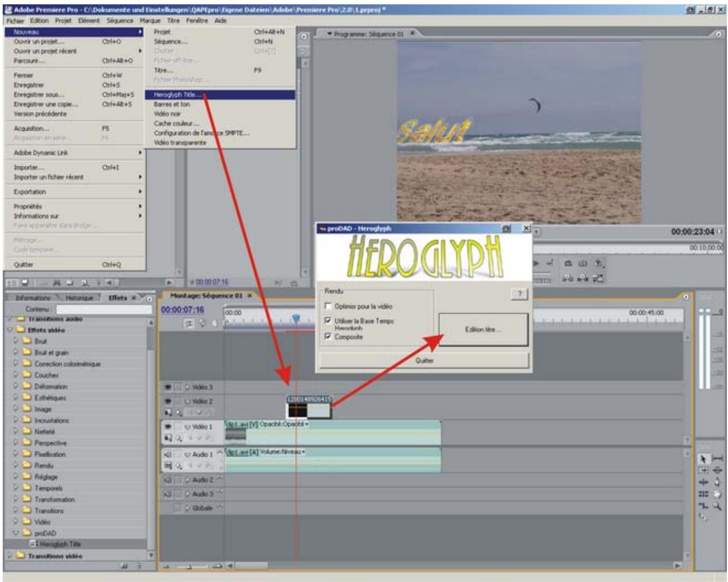Switch to the Historique tab
Screen dimensions: 728x582
pyautogui.click(x=79, y=298)
